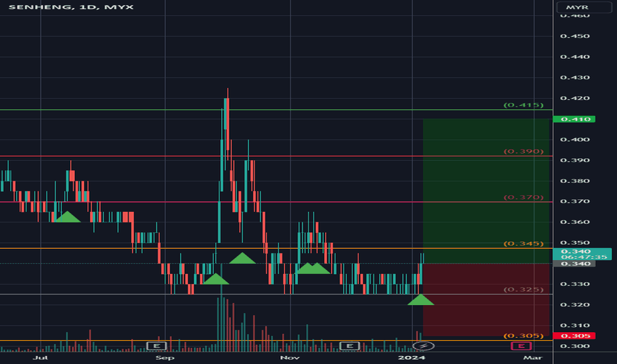The width and height of the screenshot is (617, 364).
Task: Click the 2024 label on the time axis
Action: tap(412, 357)
